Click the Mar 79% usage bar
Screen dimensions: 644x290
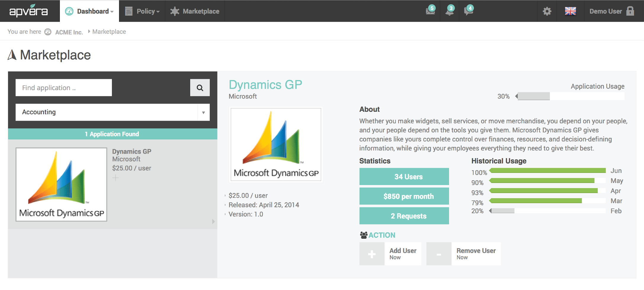tap(547, 201)
